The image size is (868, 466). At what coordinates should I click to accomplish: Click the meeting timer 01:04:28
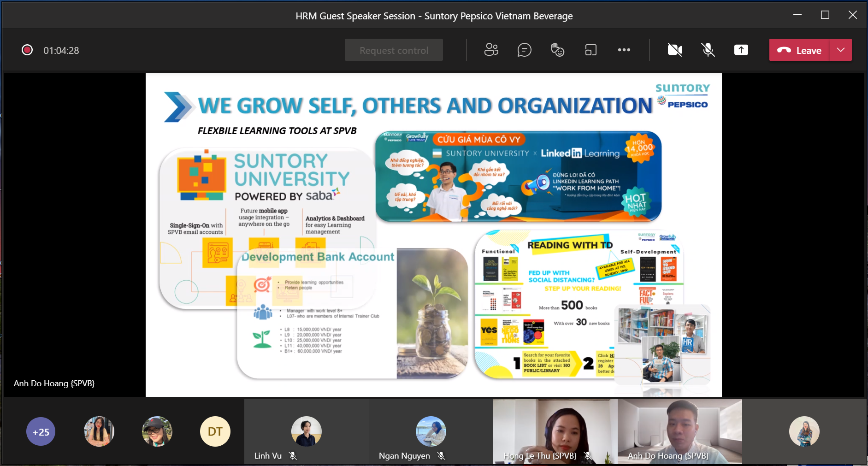pos(61,50)
